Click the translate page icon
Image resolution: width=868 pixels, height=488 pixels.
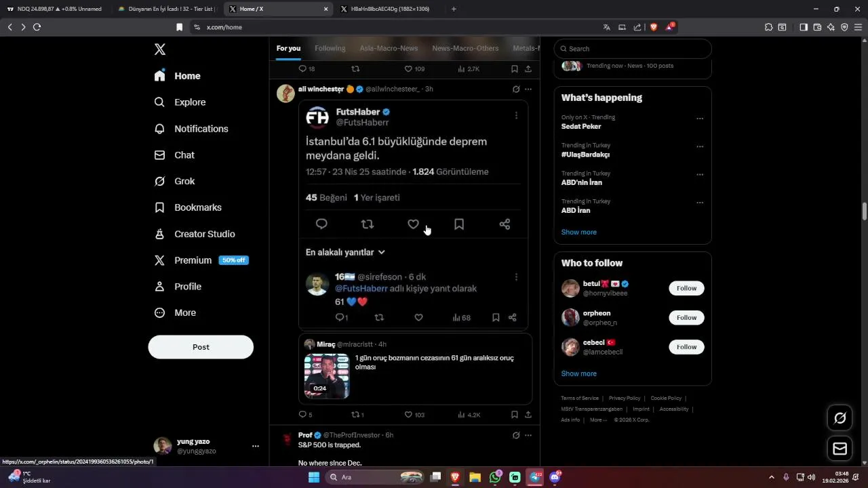[x=607, y=27]
